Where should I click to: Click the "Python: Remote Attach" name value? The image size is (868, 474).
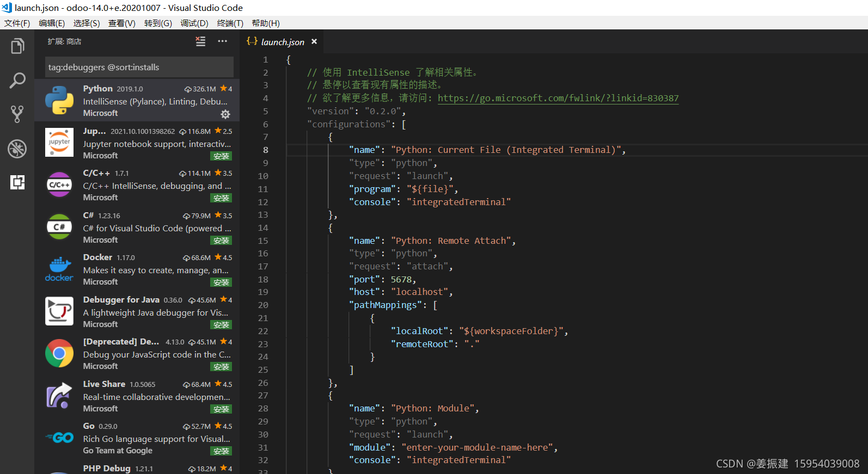[451, 241]
